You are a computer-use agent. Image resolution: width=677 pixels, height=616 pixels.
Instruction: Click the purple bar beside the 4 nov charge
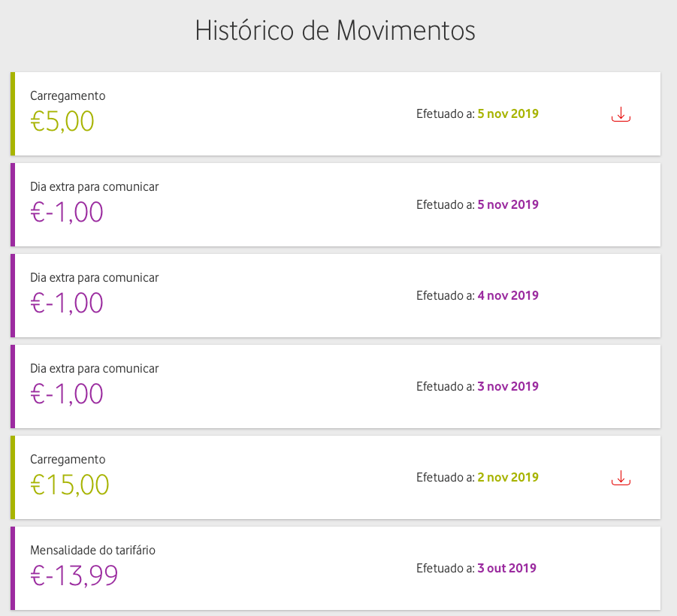pos(12,295)
